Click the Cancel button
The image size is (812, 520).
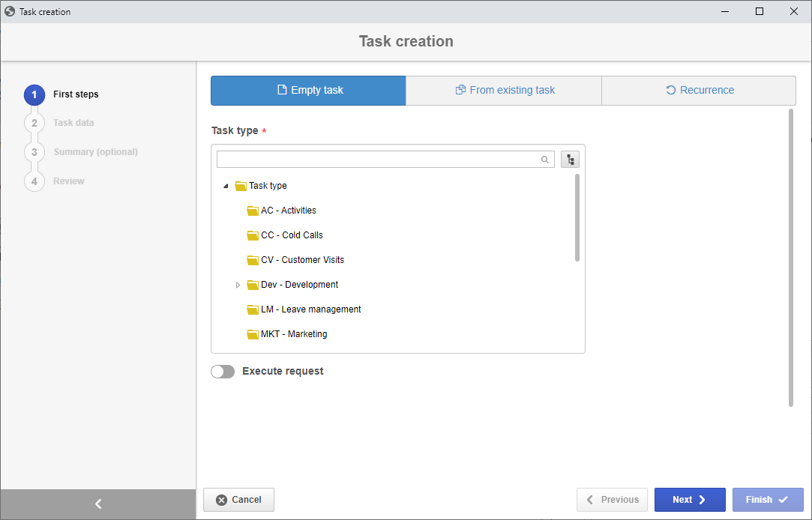[x=238, y=500]
